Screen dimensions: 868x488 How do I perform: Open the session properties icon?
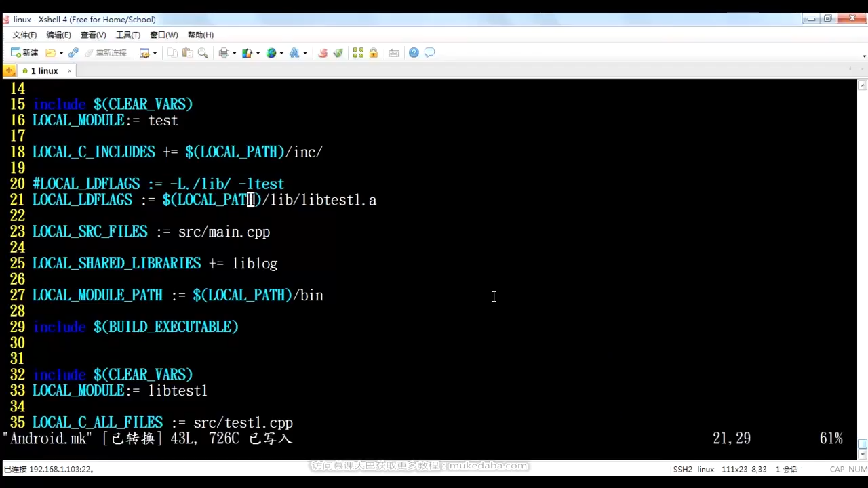pos(144,53)
